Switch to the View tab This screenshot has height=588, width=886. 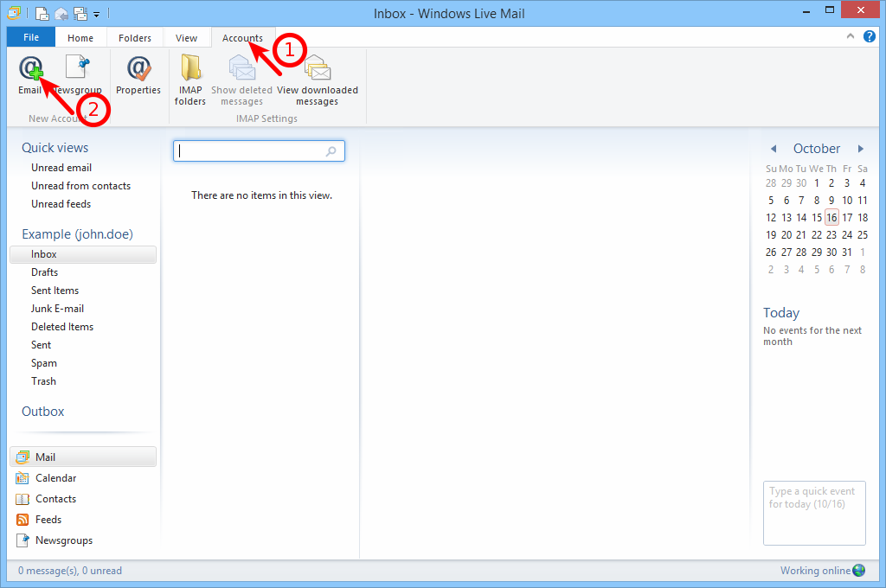click(186, 38)
